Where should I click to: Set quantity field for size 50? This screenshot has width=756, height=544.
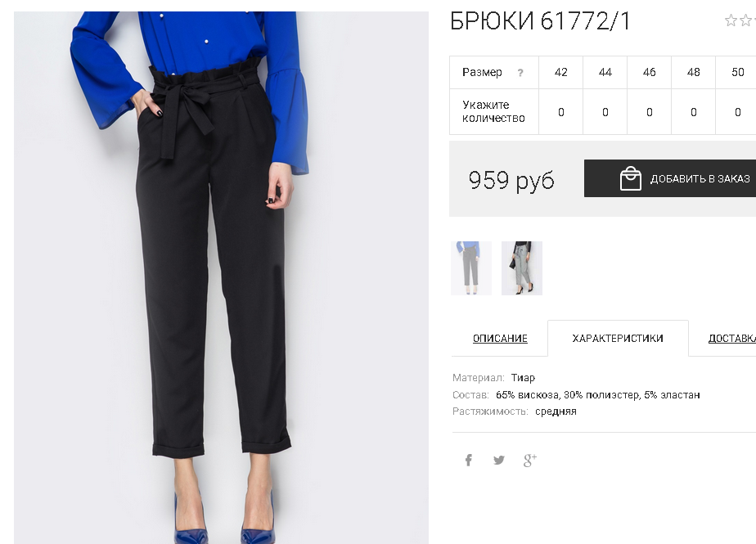coord(737,112)
